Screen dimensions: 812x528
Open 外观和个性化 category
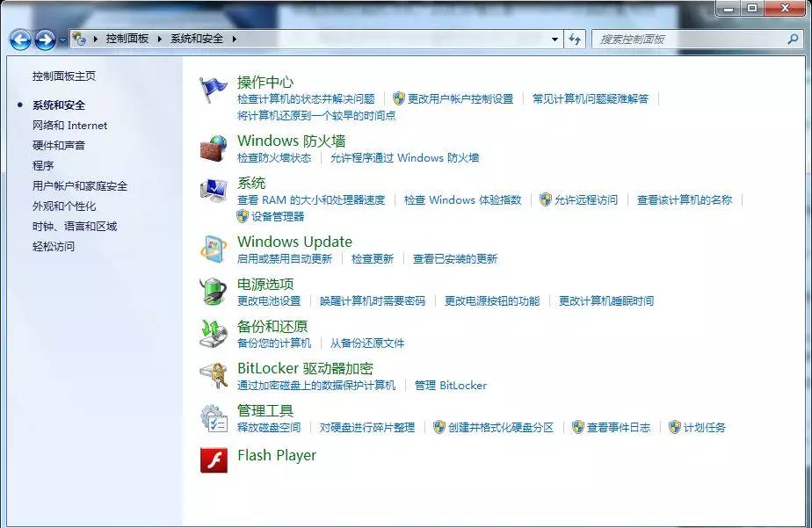coord(64,206)
